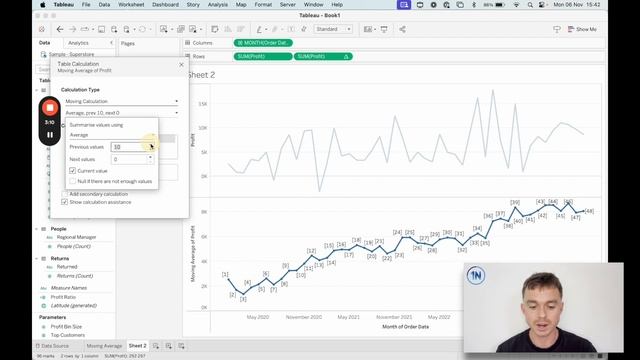This screenshot has width=640, height=360.
Task: Click the Run Update refresh icon
Action: (142, 29)
